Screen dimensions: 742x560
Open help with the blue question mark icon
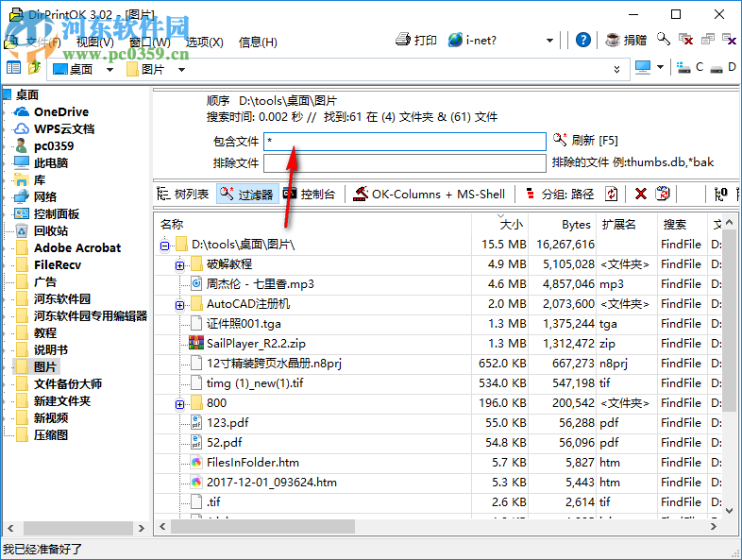click(x=583, y=40)
